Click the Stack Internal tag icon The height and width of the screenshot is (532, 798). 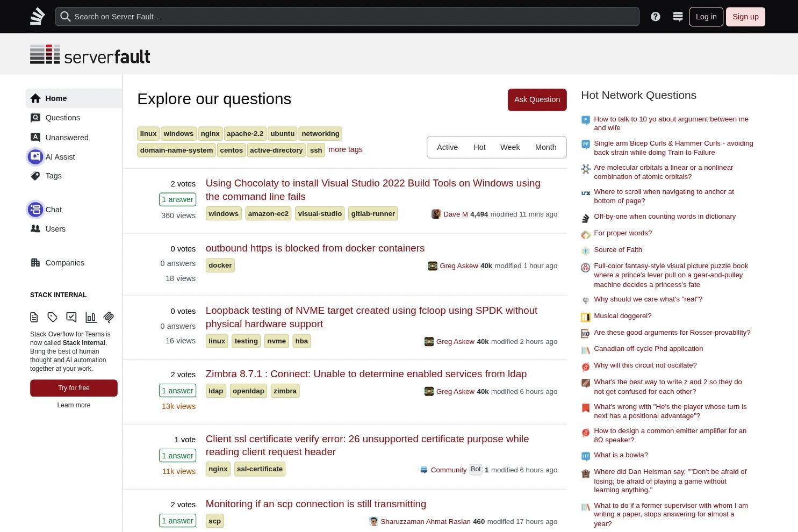pyautogui.click(x=52, y=317)
